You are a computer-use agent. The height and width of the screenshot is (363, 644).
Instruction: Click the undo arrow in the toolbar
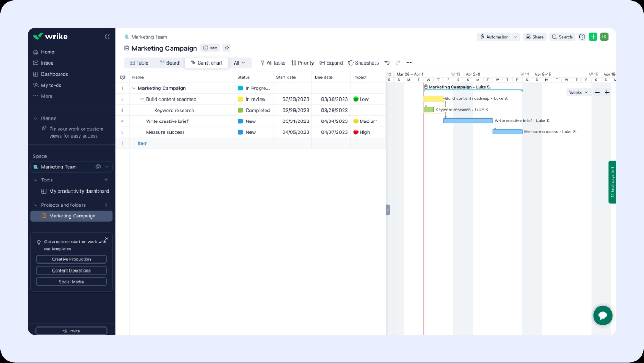[387, 63]
